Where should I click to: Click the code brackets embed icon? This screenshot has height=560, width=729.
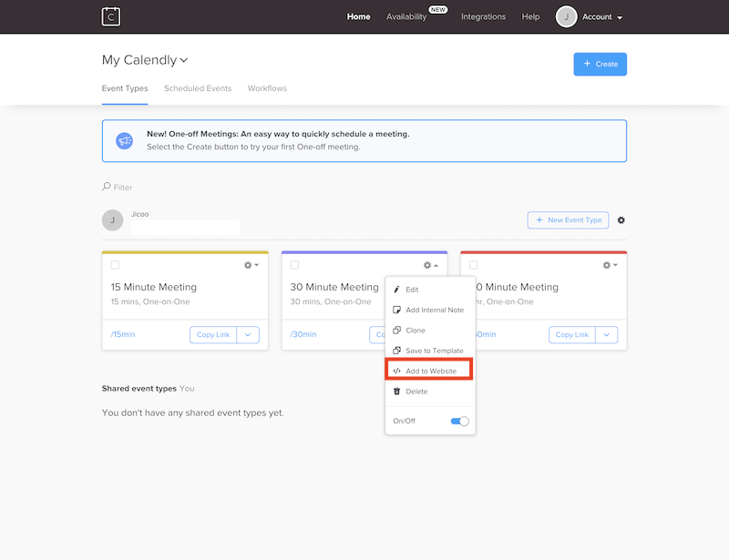point(396,371)
